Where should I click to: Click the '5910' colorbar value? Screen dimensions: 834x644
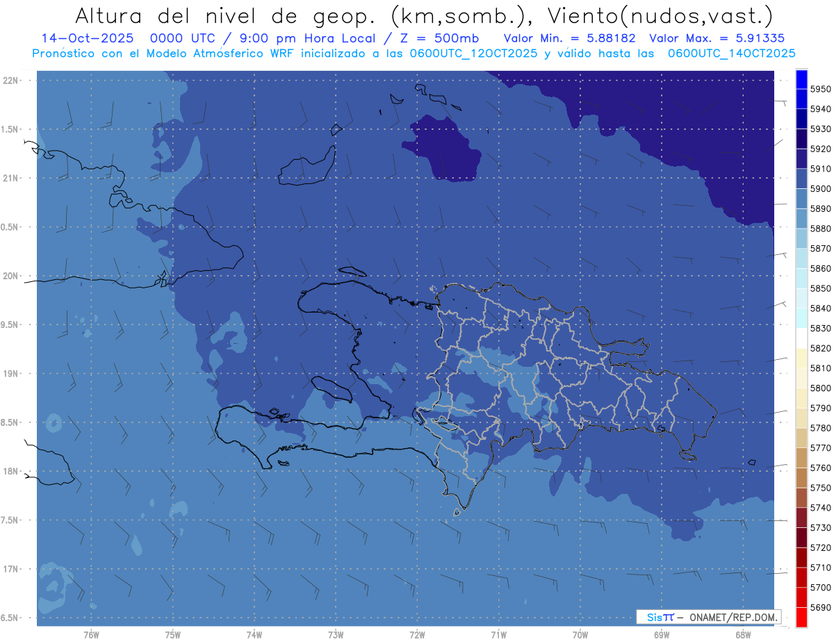(x=821, y=169)
